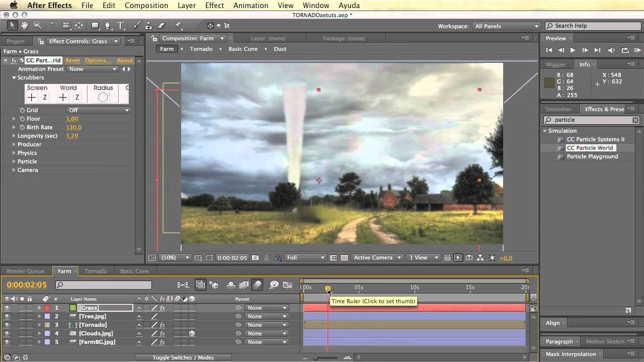This screenshot has height=362, width=644.
Task: Toggle 3D layer switch on Clouds.jpg
Action: click(192, 333)
